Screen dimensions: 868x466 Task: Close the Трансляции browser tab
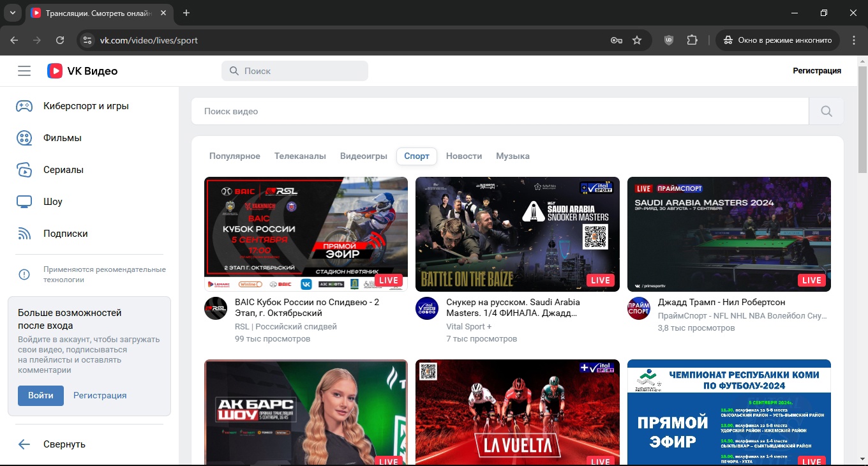coord(164,13)
